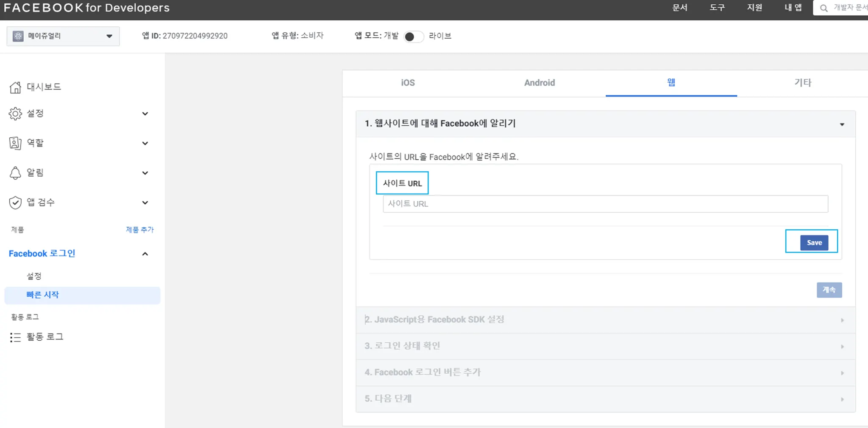The width and height of the screenshot is (868, 428).
Task: Click the alerts bell icon
Action: tap(15, 173)
